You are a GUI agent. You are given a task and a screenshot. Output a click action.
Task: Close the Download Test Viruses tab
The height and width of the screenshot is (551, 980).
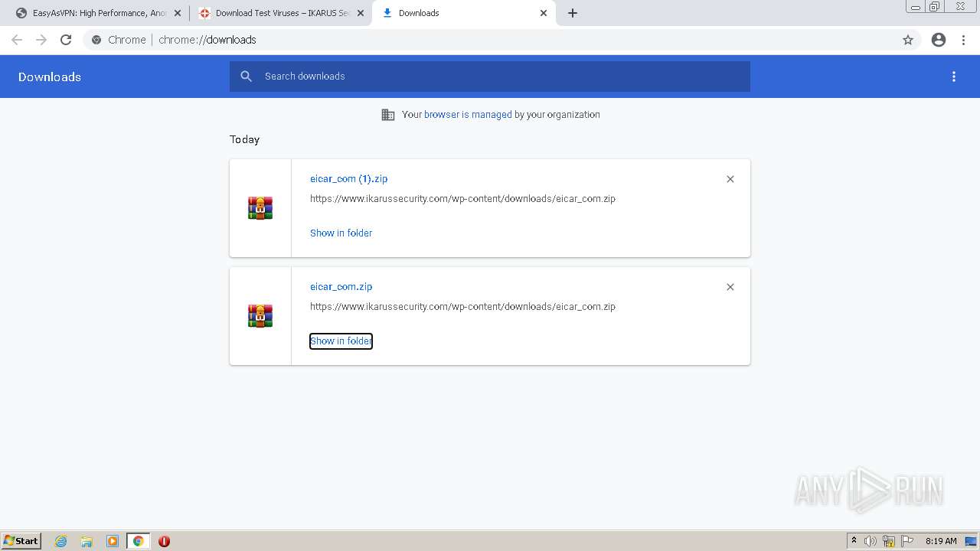coord(361,13)
